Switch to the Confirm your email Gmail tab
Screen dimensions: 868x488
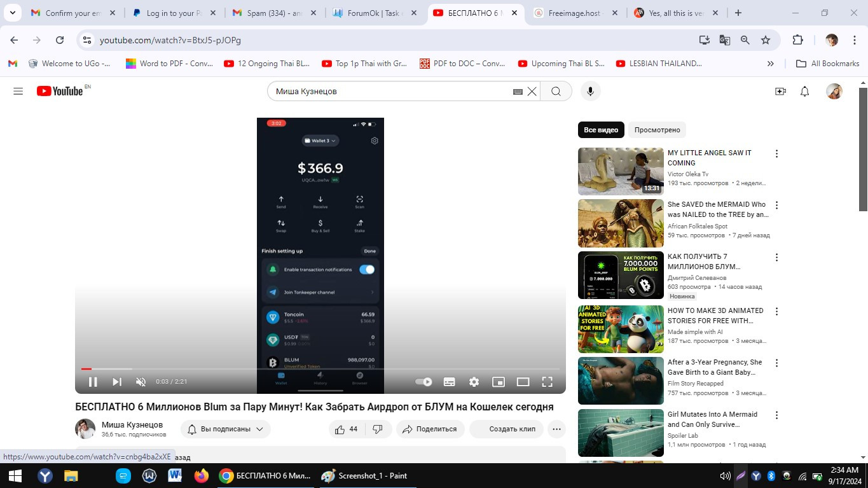(x=73, y=13)
